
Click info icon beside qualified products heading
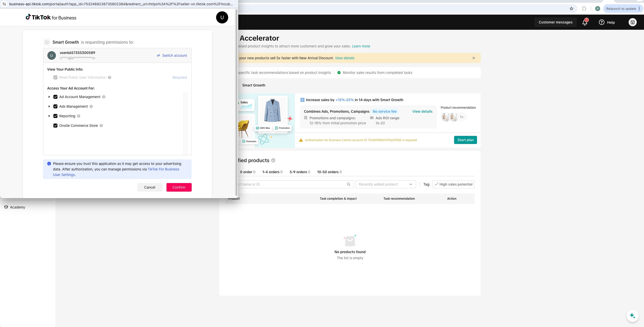[x=273, y=160]
